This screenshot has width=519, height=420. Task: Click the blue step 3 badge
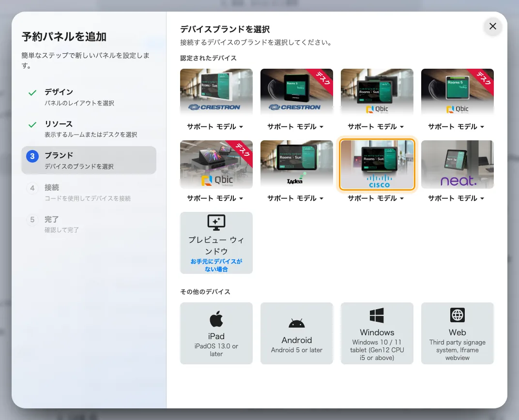[32, 156]
